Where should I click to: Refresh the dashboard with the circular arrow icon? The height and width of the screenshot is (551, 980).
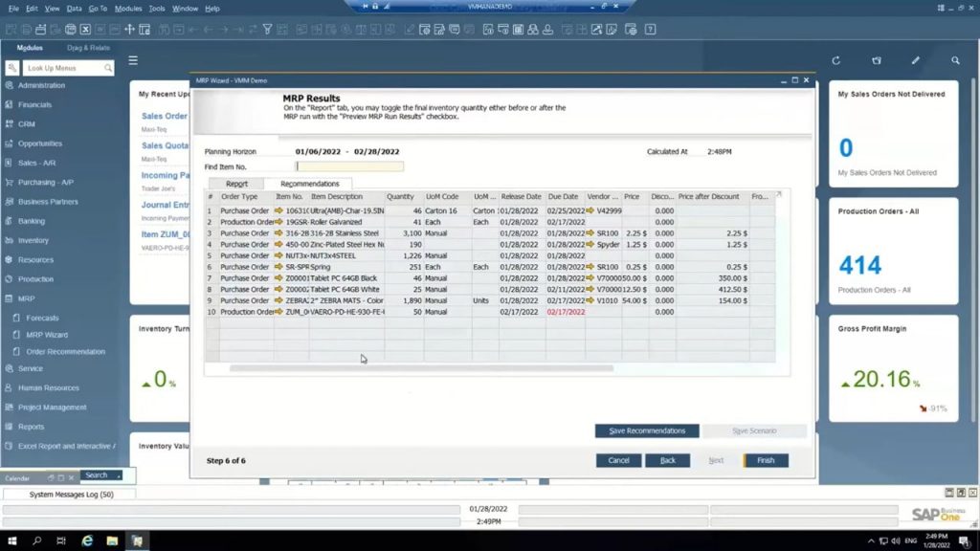tap(836, 60)
